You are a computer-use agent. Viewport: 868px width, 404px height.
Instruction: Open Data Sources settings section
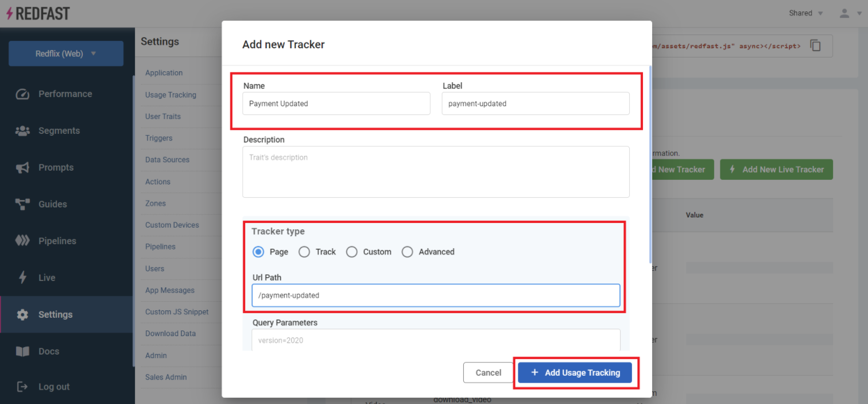pos(167,160)
